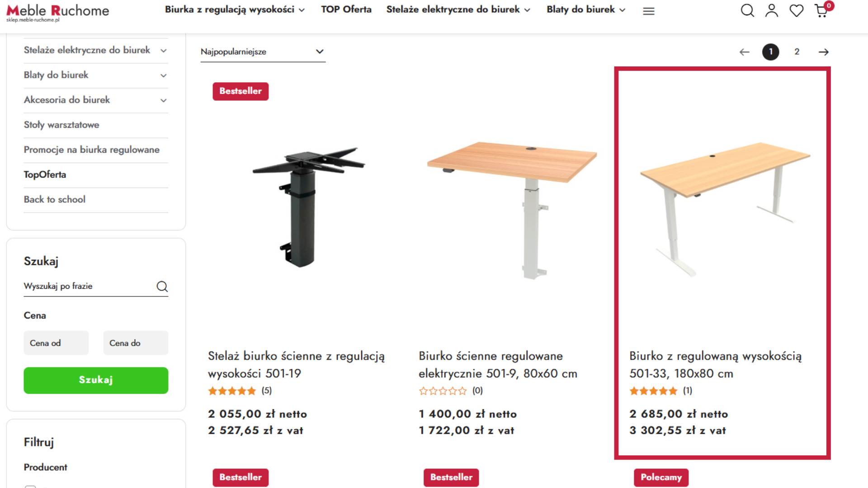Go to next page with right arrow
Screen dimensions: 868x488
click(824, 52)
